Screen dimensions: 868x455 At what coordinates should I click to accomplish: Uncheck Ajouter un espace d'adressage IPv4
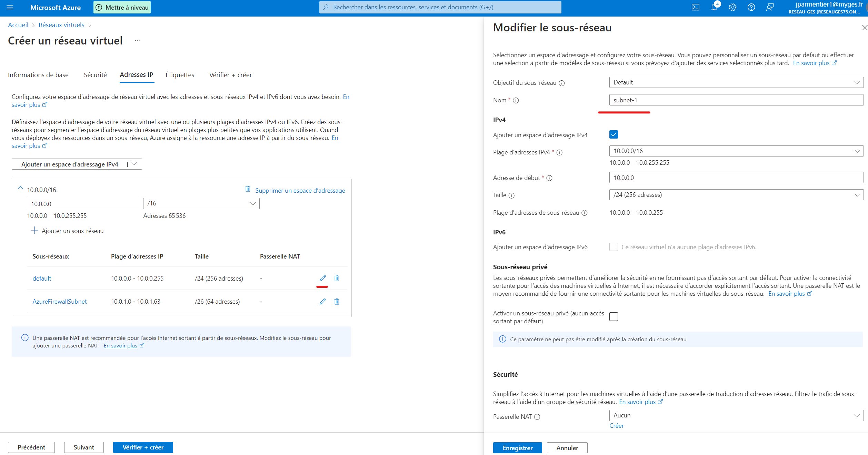click(x=613, y=134)
